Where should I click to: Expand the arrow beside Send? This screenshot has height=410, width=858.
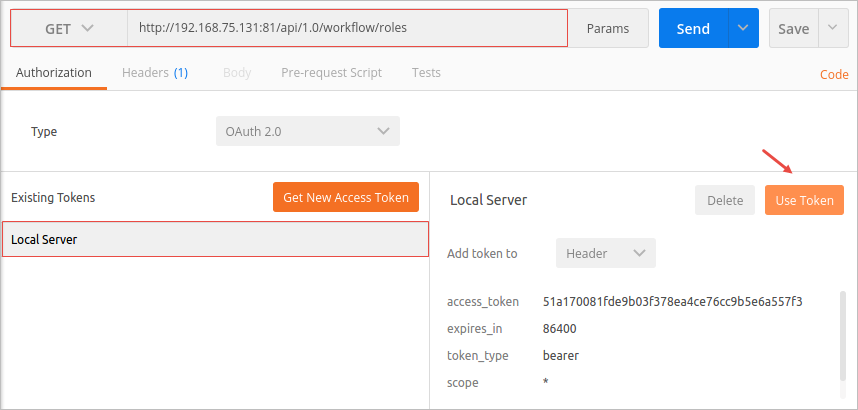[x=743, y=29]
